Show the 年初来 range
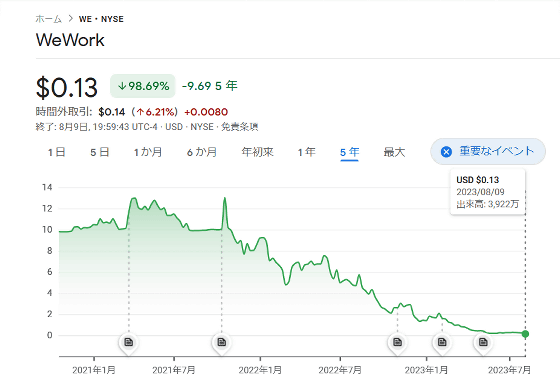The image size is (560, 385). pyautogui.click(x=258, y=152)
